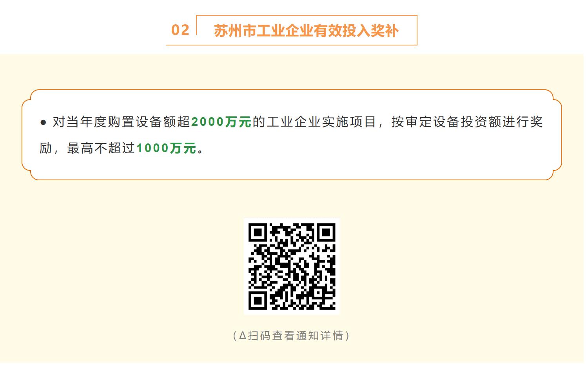Click the heading 苏州市工业企业有效投入奖补

[x=306, y=31]
